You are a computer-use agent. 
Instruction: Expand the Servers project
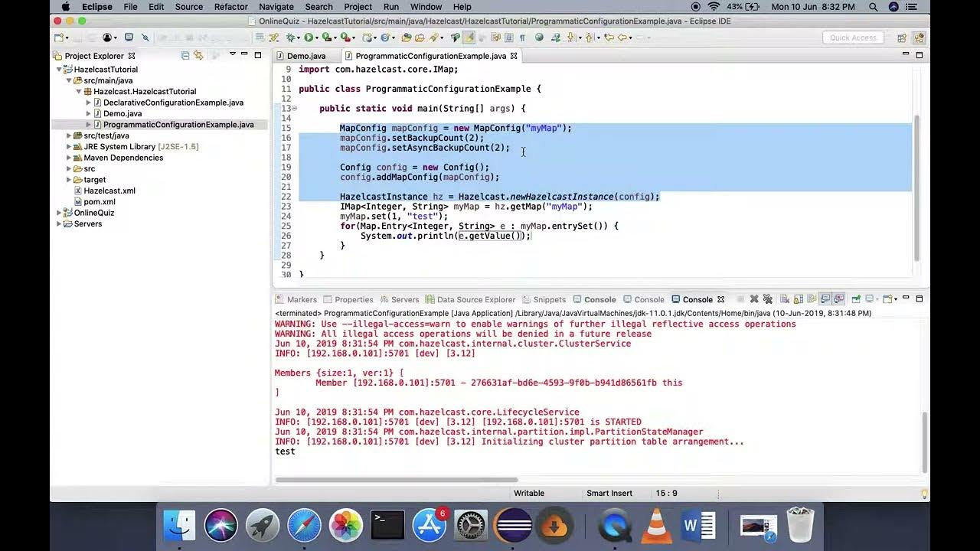pyautogui.click(x=59, y=223)
